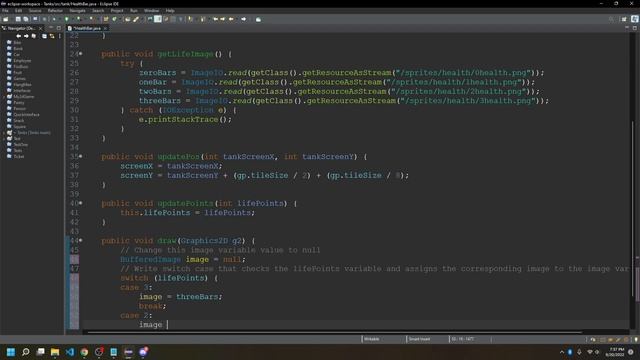Click the New Java Package toolbar icon

(x=106, y=19)
